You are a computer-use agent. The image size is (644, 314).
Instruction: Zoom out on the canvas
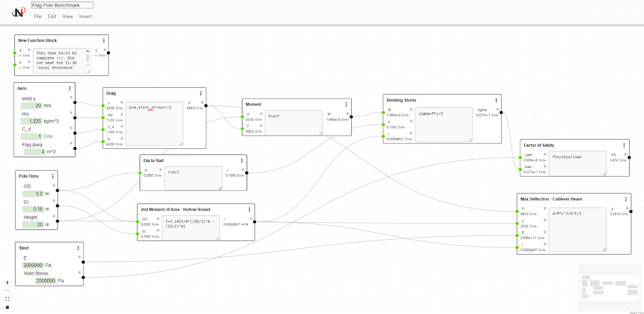point(7,291)
